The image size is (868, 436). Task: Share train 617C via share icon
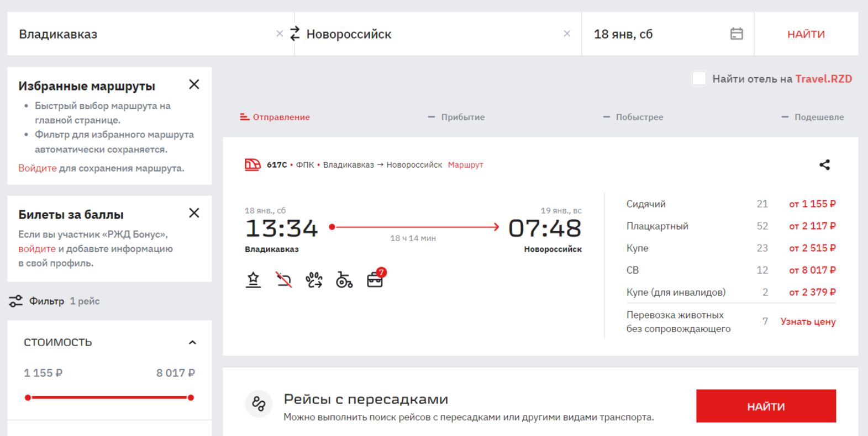pyautogui.click(x=824, y=164)
